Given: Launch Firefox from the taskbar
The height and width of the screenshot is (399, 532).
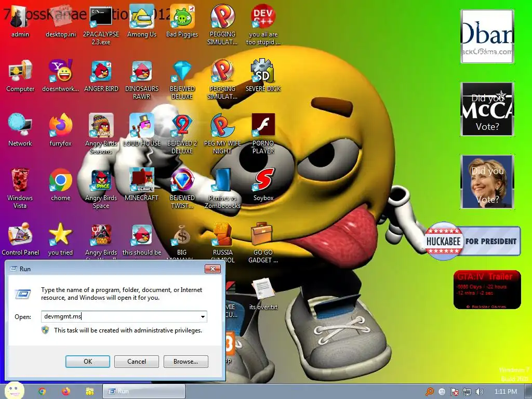Looking at the screenshot, I should pos(66,391).
